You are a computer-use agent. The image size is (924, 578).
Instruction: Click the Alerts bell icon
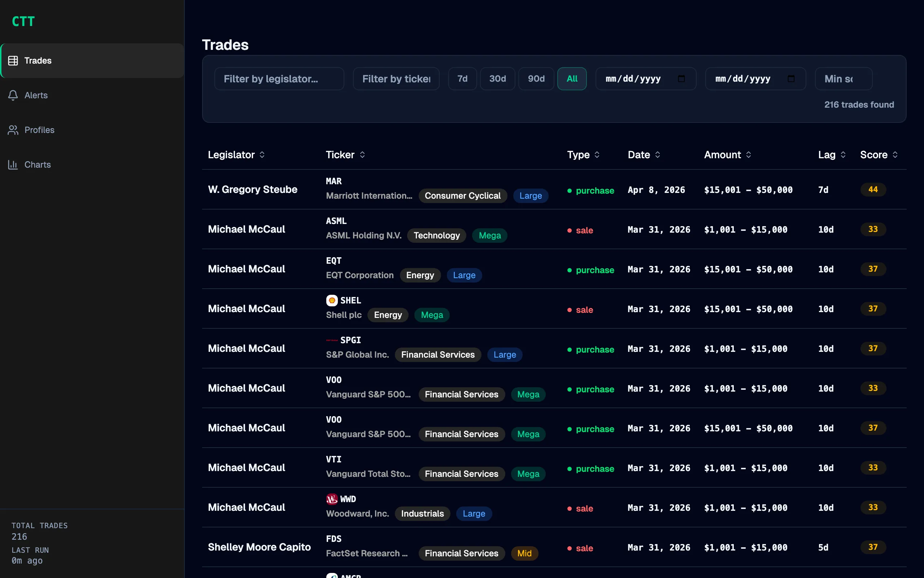[13, 95]
